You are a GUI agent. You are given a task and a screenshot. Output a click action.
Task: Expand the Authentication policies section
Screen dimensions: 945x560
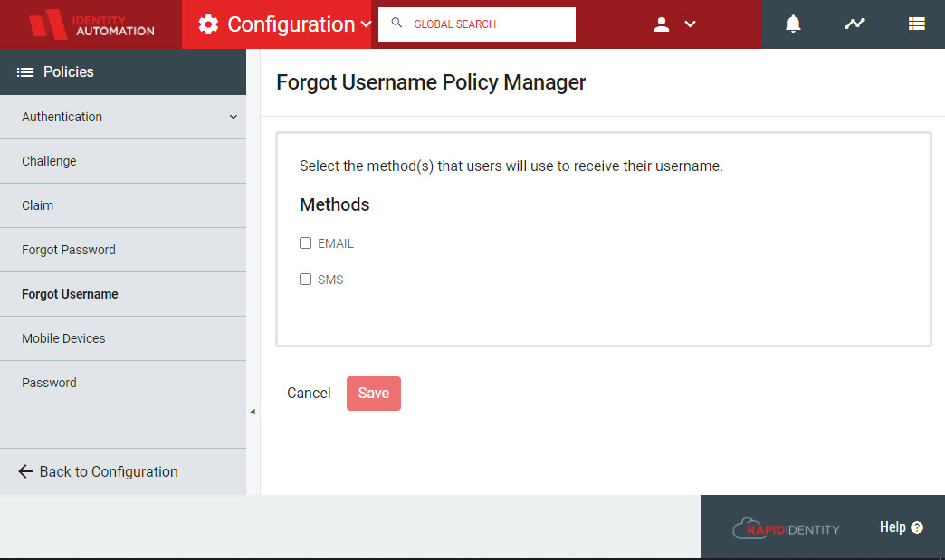(234, 117)
